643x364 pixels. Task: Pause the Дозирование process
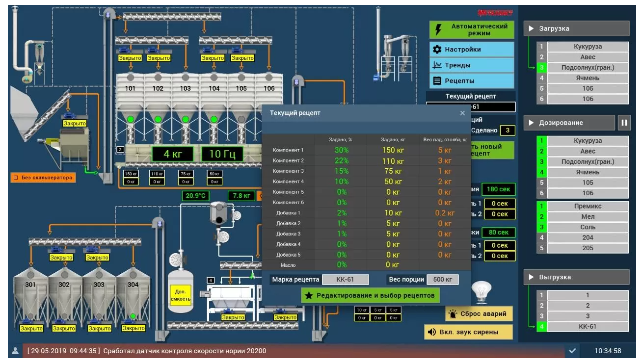coord(624,123)
